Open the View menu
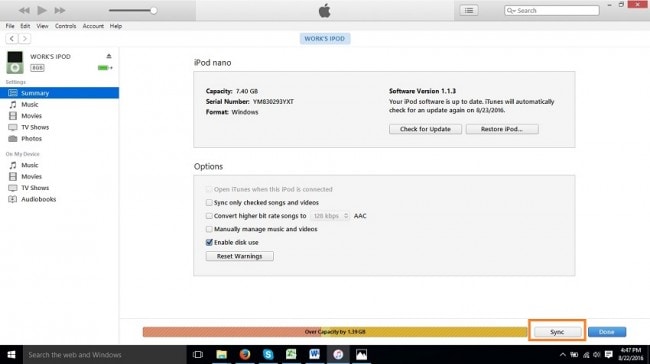Viewport: 650px width, 364px height. click(42, 26)
